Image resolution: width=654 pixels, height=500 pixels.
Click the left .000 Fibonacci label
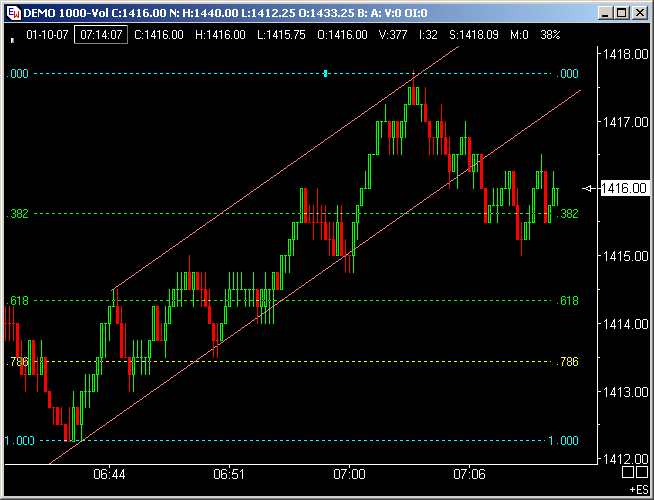(18, 74)
